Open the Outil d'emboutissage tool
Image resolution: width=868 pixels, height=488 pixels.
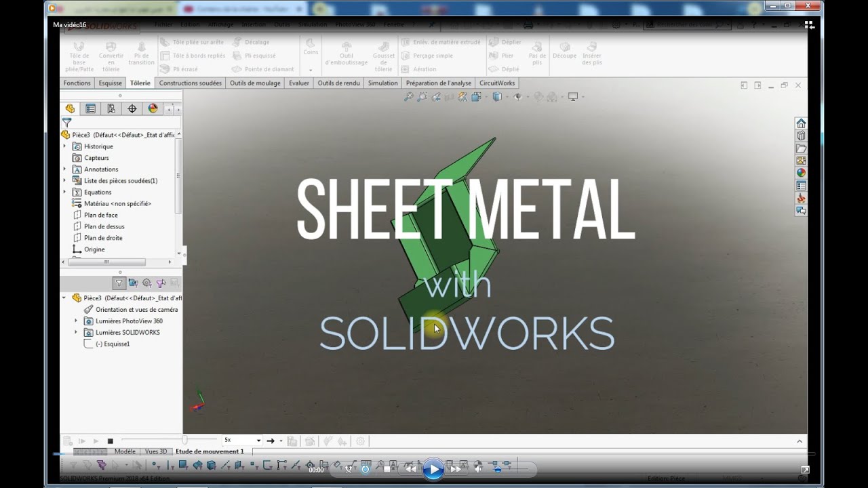point(346,54)
